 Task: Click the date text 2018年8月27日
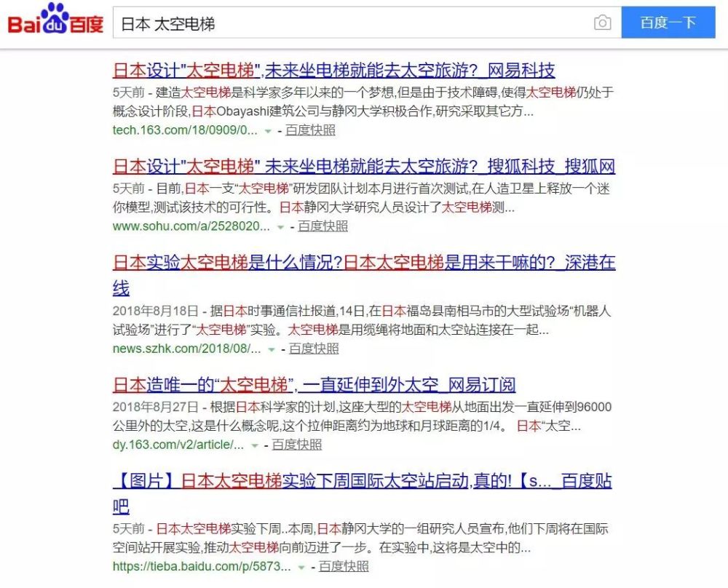155,407
